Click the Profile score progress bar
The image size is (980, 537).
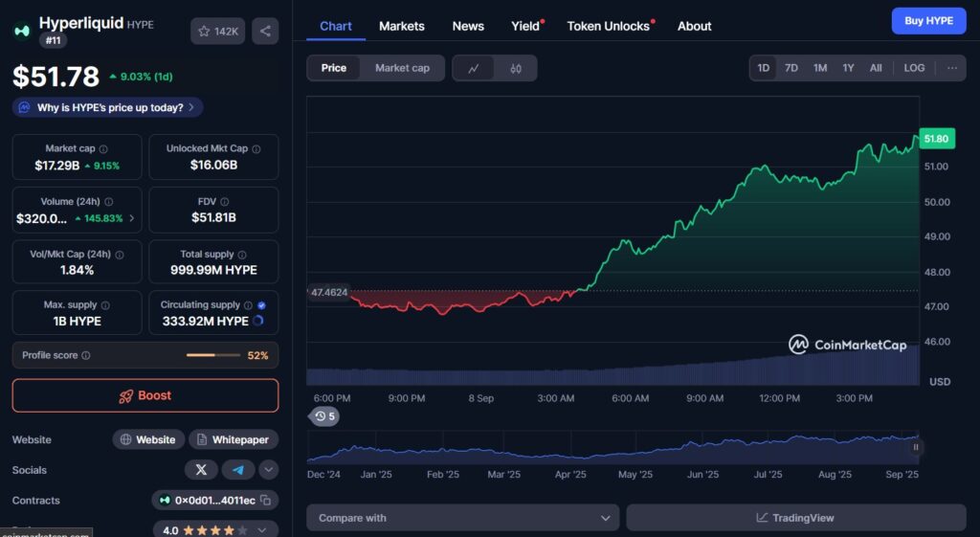tap(213, 355)
